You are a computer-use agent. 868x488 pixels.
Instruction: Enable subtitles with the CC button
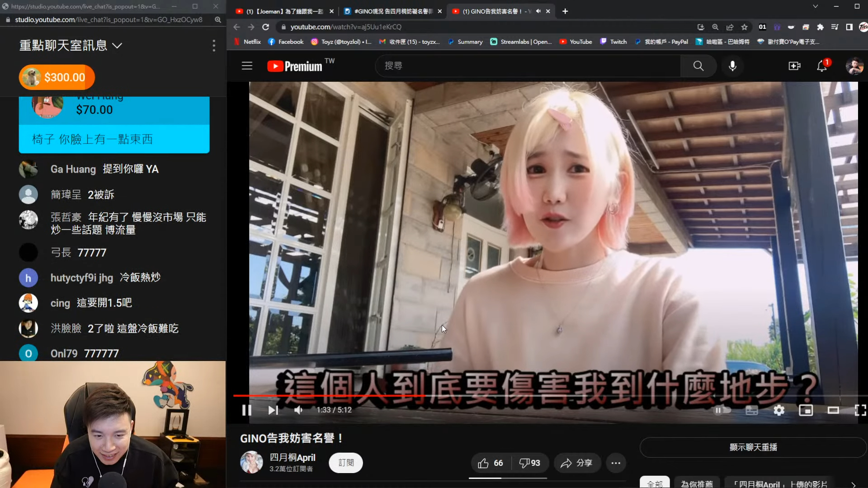[752, 410]
